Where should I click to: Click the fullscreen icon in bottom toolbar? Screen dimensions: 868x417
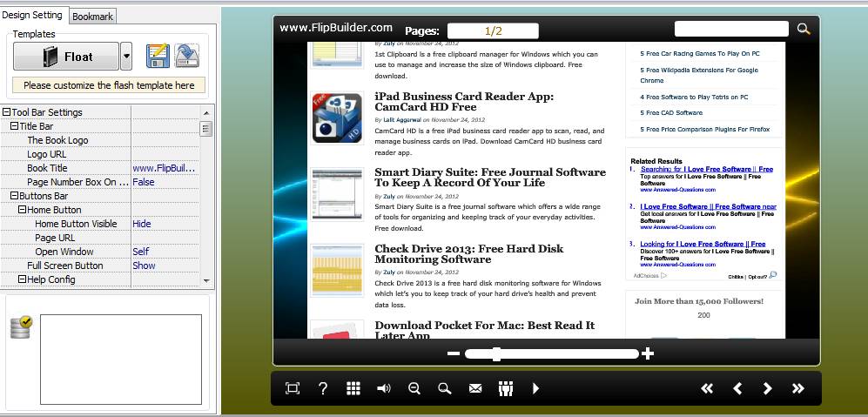pyautogui.click(x=293, y=388)
